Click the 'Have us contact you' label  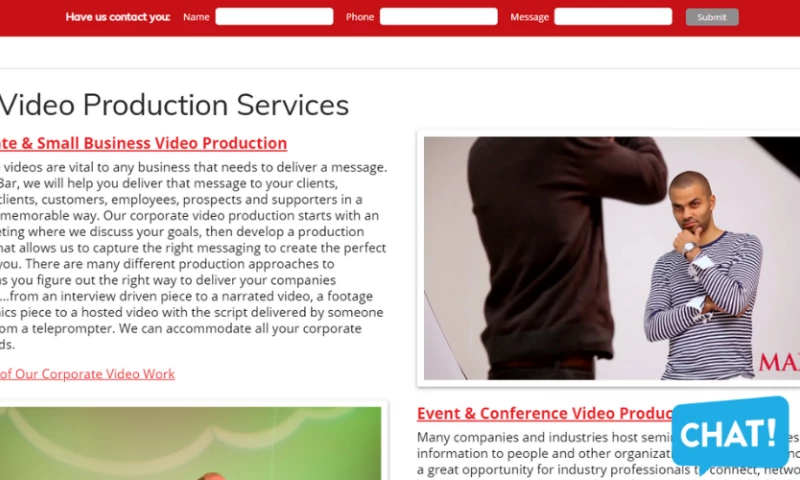point(118,17)
